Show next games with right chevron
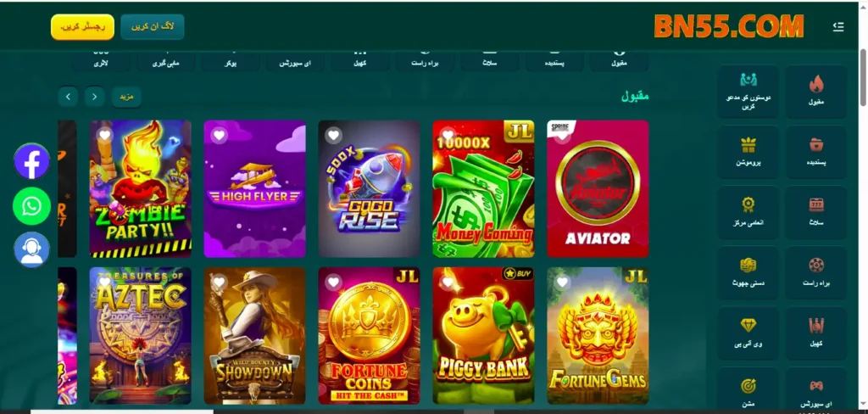Viewport: 868px width, 414px height. click(x=68, y=97)
